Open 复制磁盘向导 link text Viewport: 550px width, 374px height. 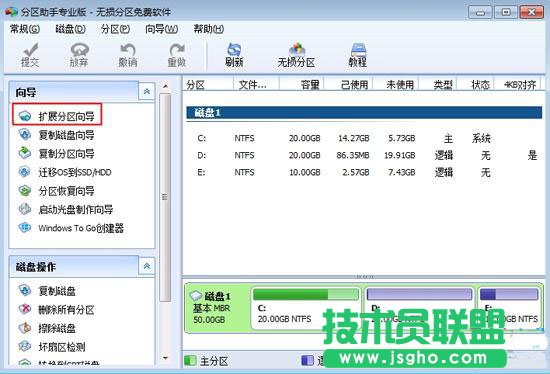tap(66, 135)
